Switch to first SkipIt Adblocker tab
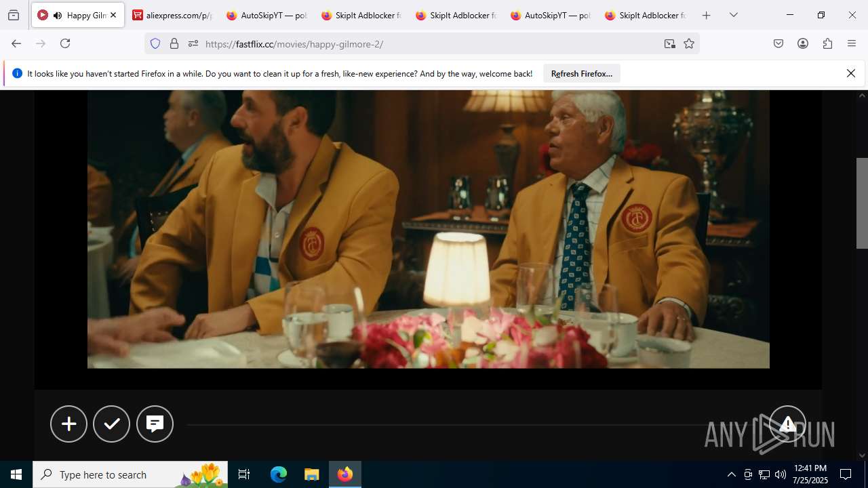 pos(361,15)
